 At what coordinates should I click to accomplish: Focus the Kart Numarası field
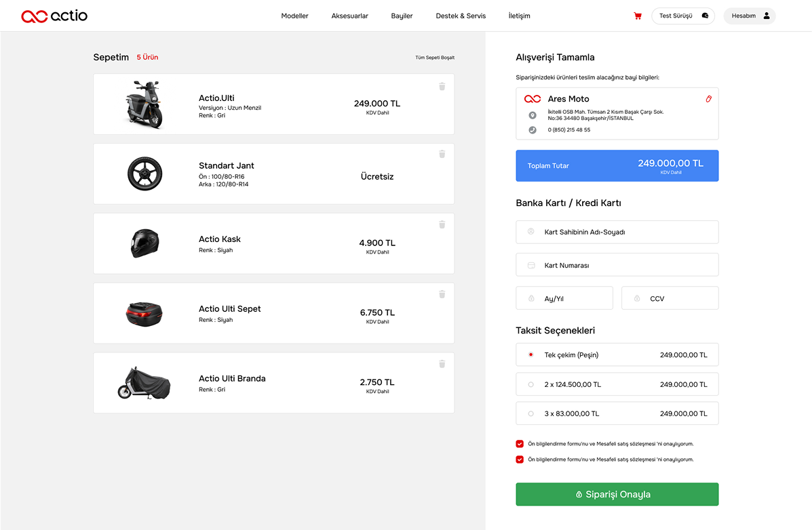tap(617, 265)
